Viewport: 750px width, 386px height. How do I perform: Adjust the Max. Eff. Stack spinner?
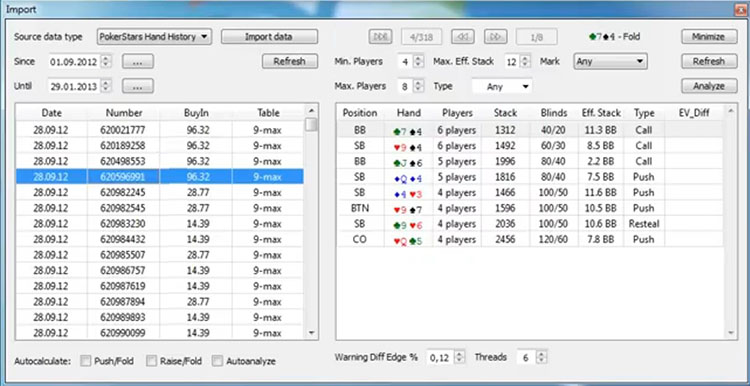click(525, 62)
